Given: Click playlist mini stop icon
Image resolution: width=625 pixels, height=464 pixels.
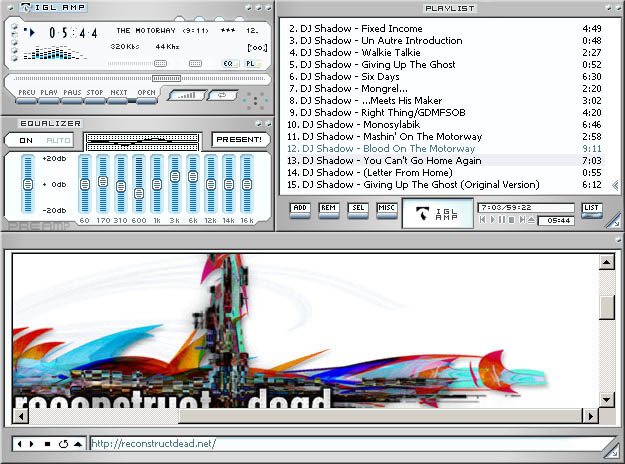Looking at the screenshot, I should (512, 220).
